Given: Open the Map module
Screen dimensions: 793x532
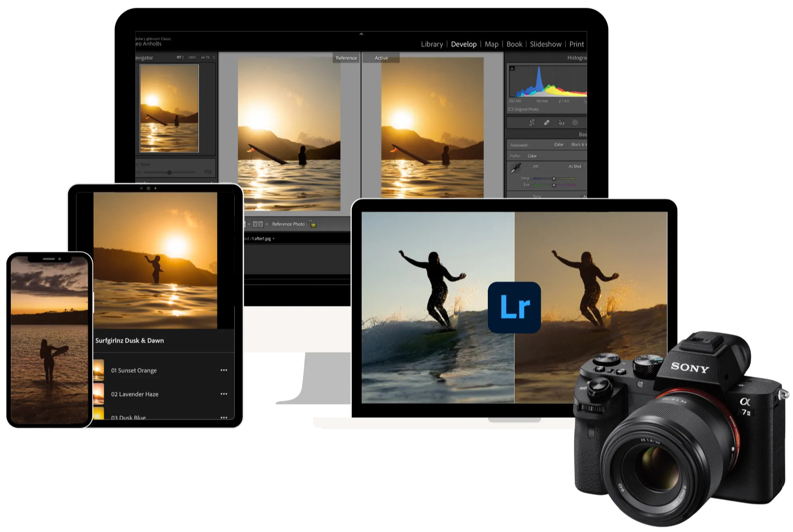Looking at the screenshot, I should [x=491, y=44].
